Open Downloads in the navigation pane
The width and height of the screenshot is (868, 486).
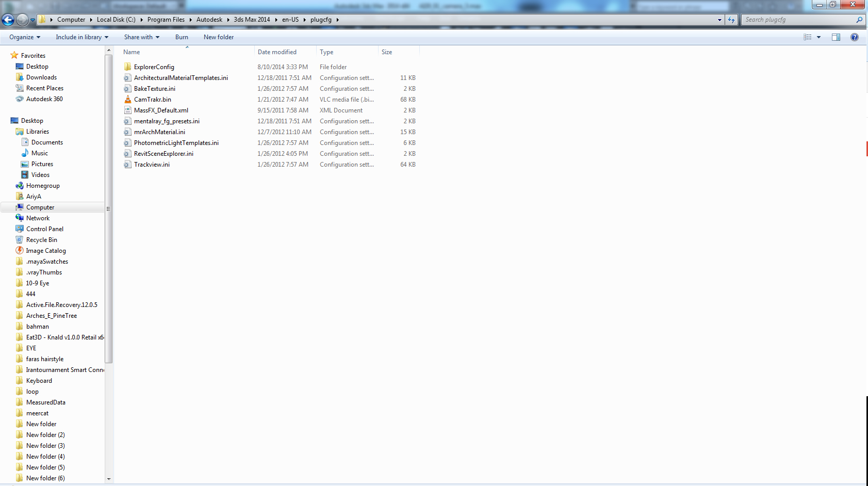(x=41, y=77)
